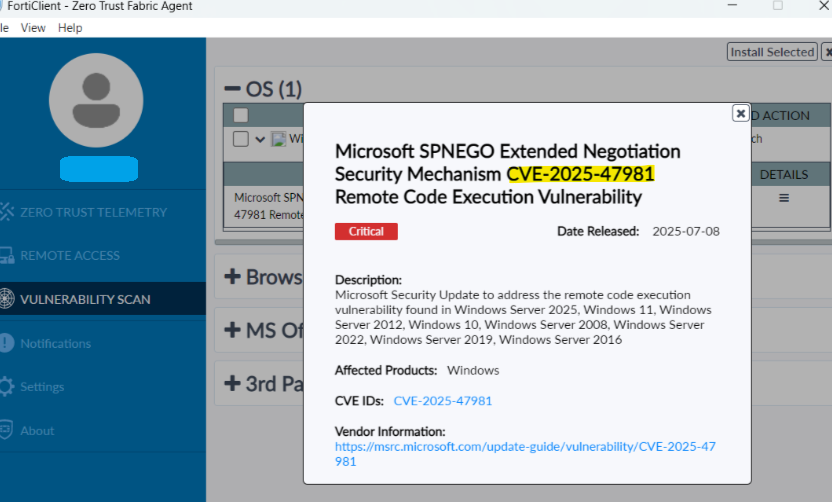Close the vulnerability details popup

tap(741, 113)
